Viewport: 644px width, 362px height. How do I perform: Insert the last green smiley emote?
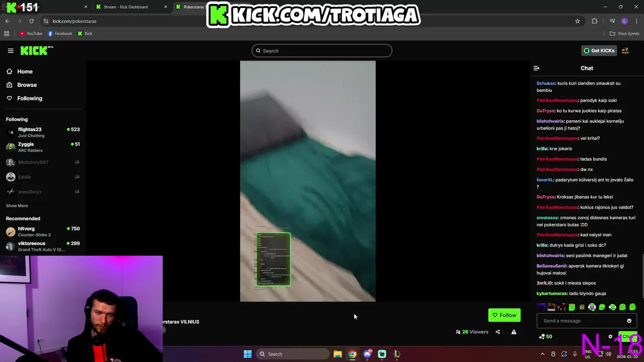tap(632, 307)
